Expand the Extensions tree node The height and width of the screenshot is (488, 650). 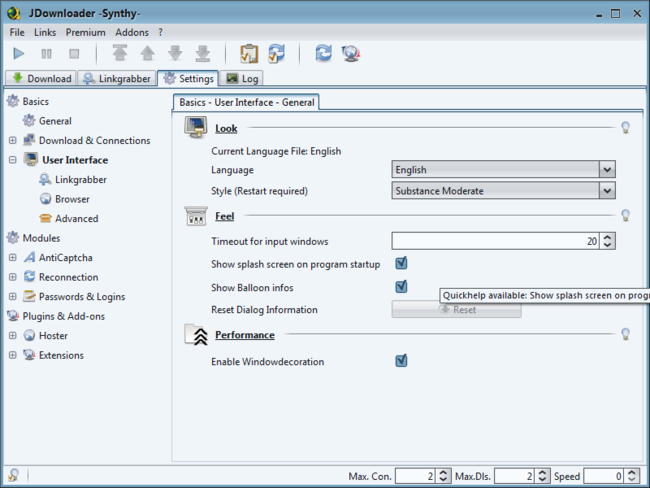coord(13,355)
